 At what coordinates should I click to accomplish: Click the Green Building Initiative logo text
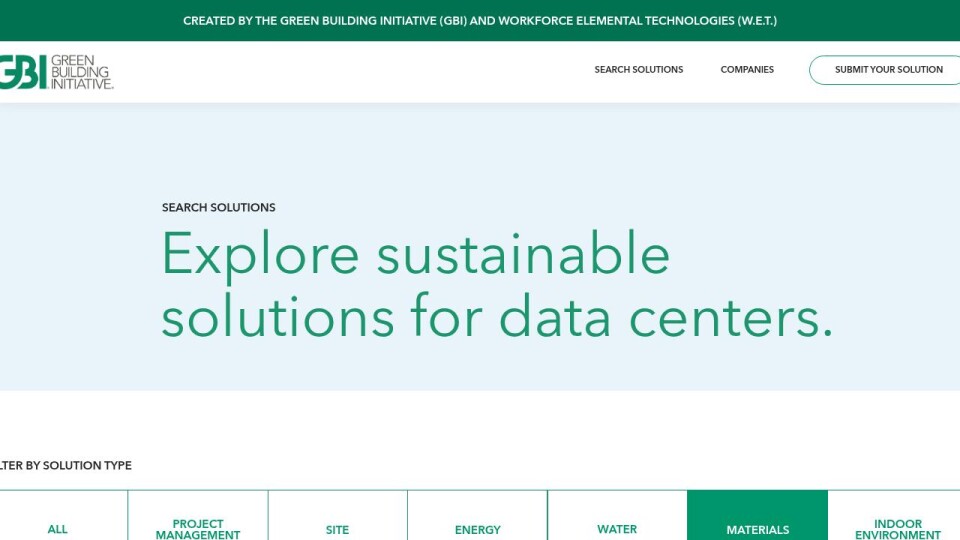(82, 72)
